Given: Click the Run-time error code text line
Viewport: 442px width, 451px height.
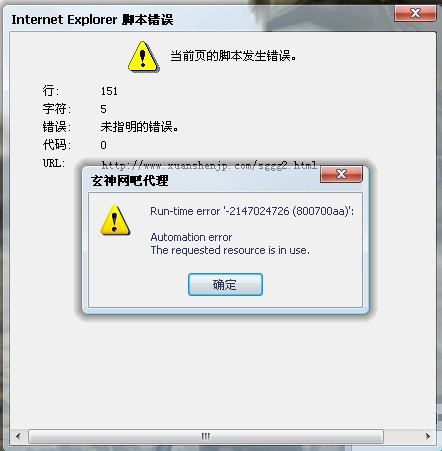Looking at the screenshot, I should point(252,211).
